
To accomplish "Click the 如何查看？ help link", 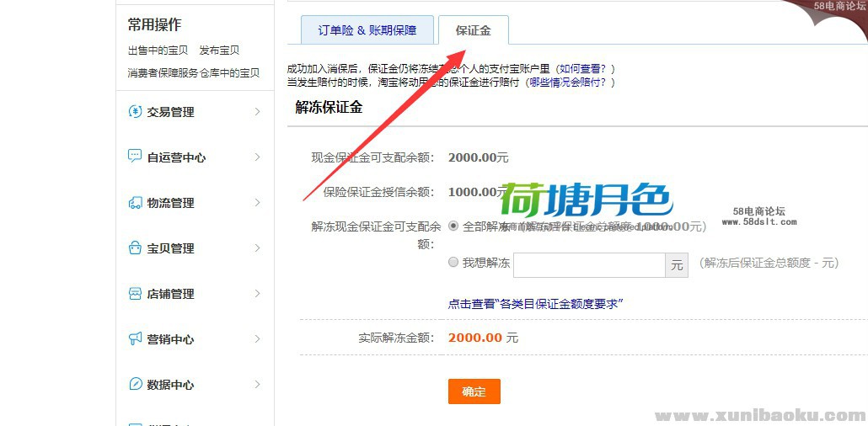I will click(x=587, y=69).
